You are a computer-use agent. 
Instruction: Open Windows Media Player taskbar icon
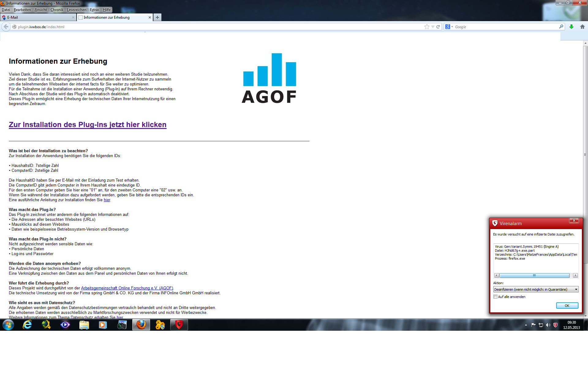coord(103,325)
